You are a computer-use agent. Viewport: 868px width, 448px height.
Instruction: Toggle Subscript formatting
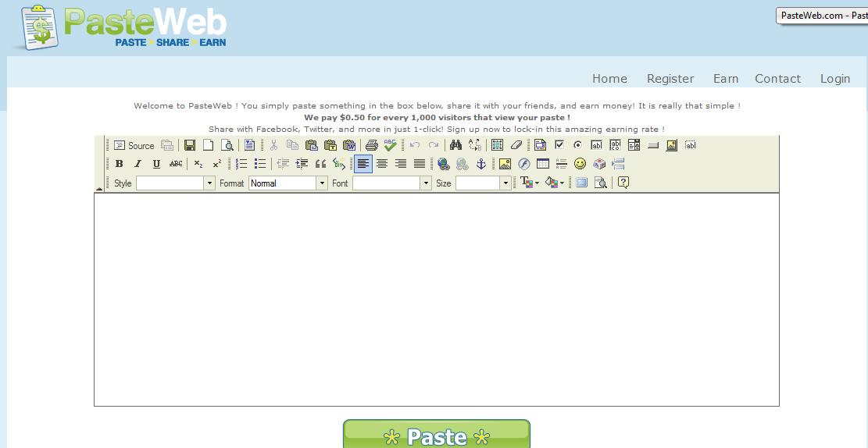(198, 164)
